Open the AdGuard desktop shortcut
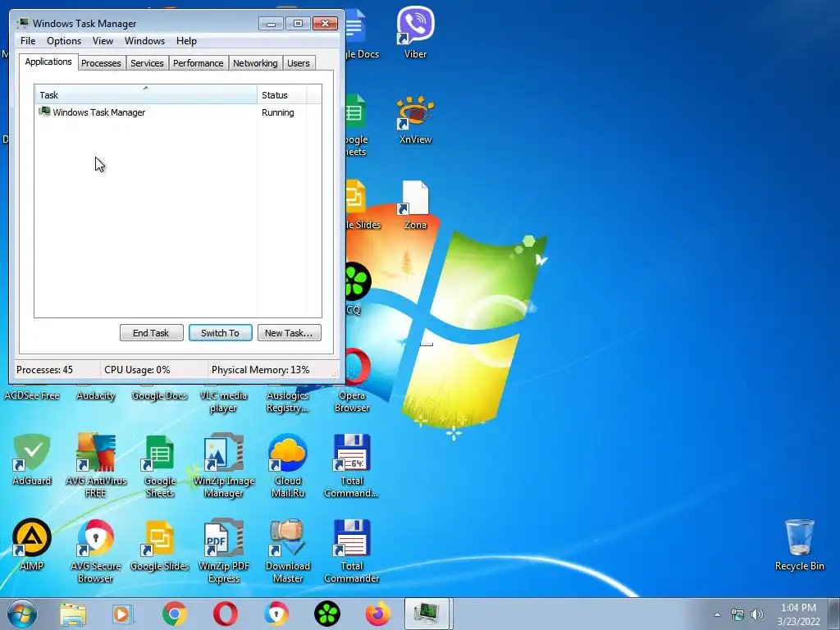 pyautogui.click(x=32, y=459)
